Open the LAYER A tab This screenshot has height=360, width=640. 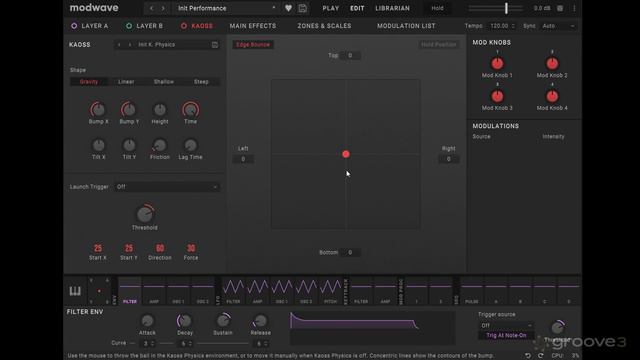(x=95, y=26)
